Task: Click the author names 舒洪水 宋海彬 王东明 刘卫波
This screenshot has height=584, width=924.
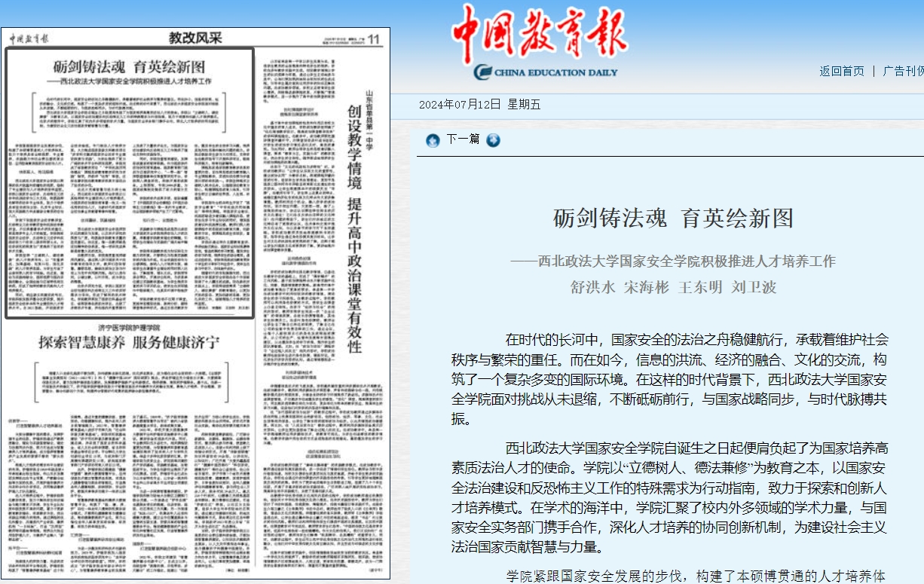Action: [673, 287]
